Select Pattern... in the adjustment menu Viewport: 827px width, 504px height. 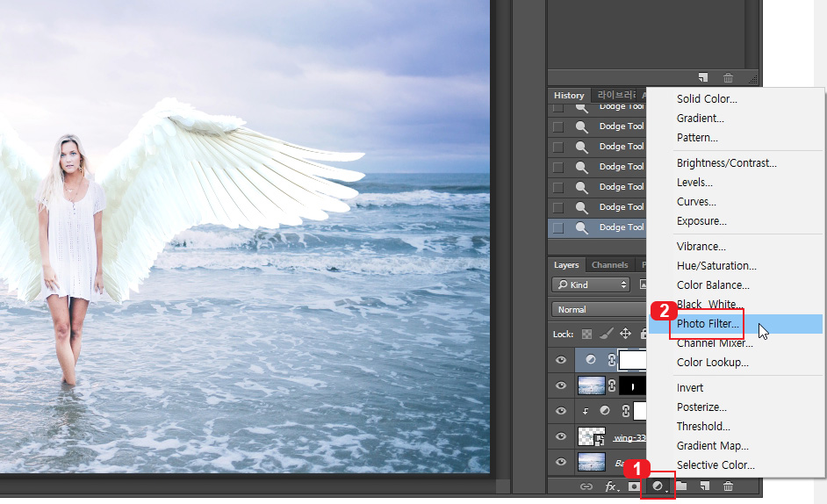[697, 138]
